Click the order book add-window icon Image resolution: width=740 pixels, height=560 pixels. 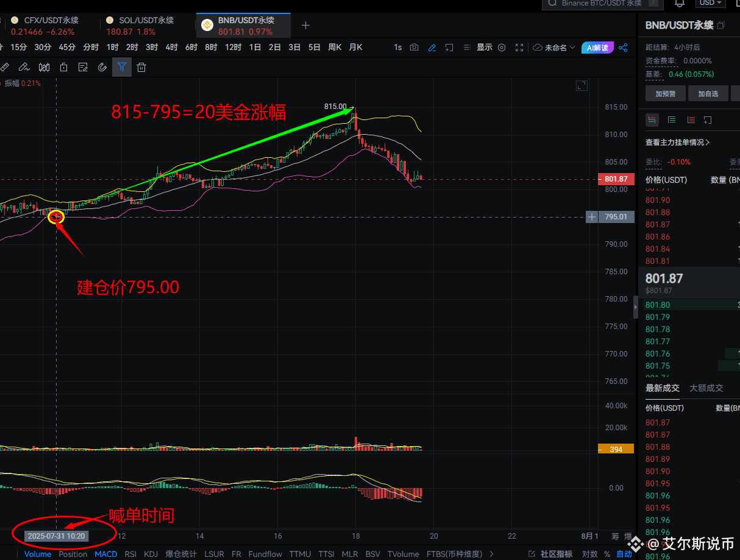[708, 120]
